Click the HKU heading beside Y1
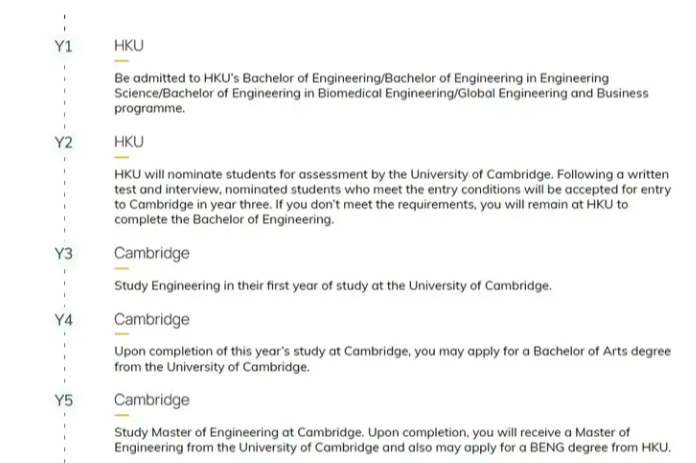 129,46
